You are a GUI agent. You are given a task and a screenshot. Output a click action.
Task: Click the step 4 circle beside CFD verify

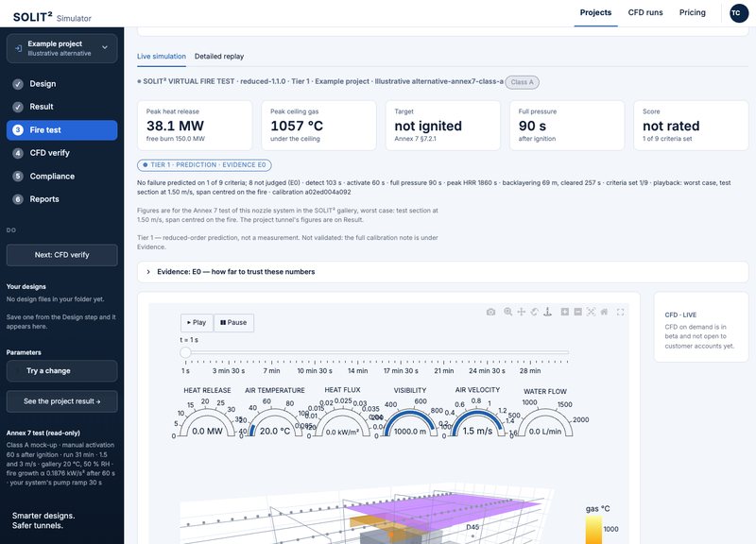[x=18, y=153]
